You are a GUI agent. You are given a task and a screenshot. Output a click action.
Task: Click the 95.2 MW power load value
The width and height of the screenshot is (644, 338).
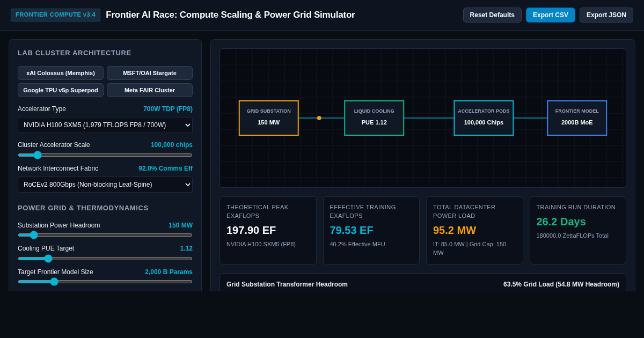pos(455,230)
